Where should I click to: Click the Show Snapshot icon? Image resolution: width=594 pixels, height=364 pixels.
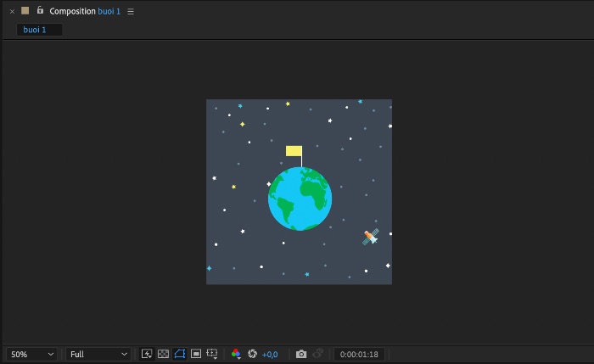tap(318, 354)
